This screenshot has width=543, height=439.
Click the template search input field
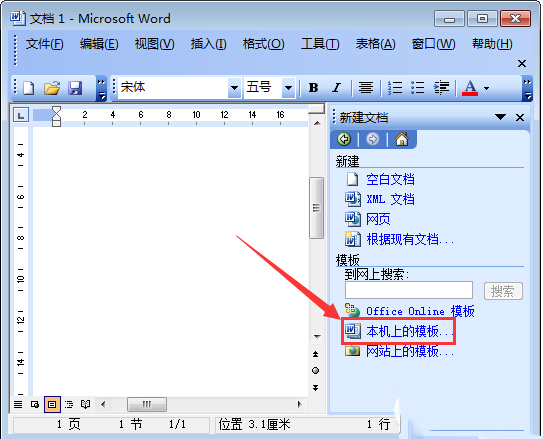[x=409, y=290]
